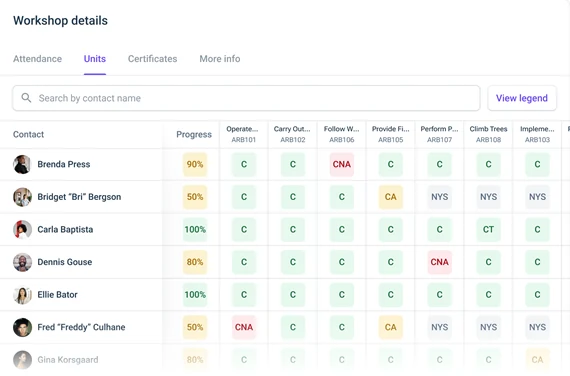Click Fred "Freddy" Culhane's avatar

pos(23,327)
